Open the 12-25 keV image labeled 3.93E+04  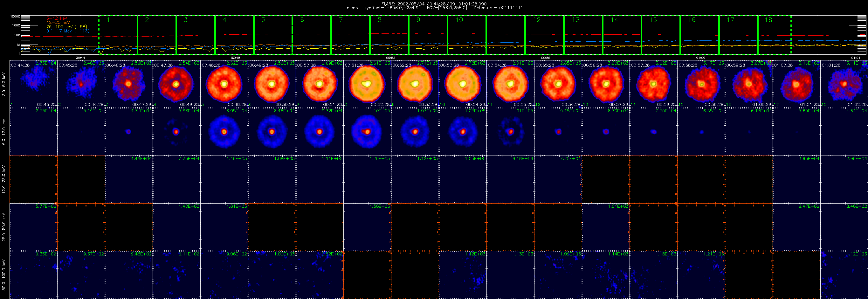coord(796,179)
